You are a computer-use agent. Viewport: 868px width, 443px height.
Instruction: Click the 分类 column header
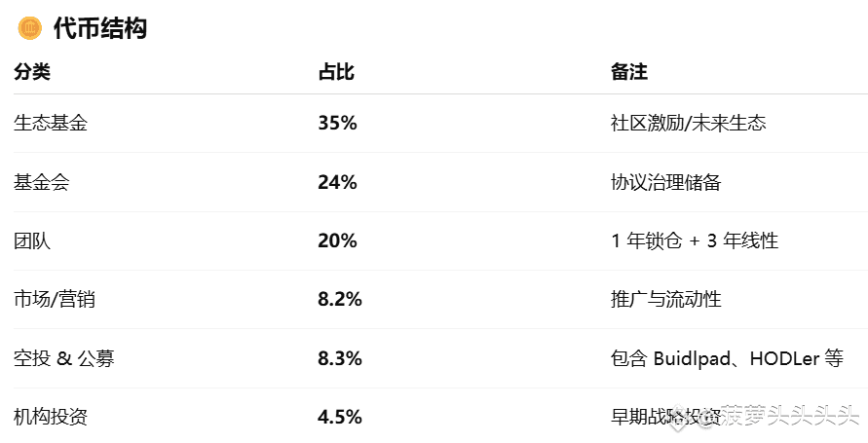click(32, 72)
